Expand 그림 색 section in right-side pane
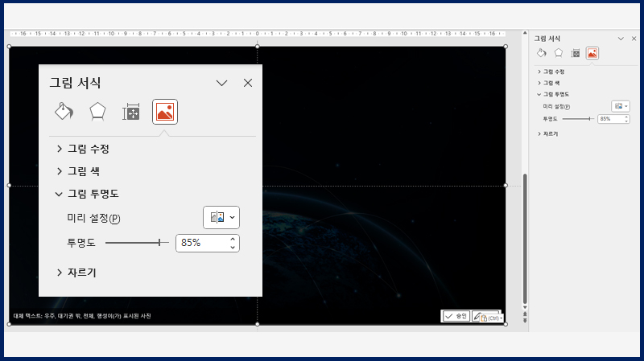Image resolution: width=644 pixels, height=361 pixels. (x=548, y=83)
